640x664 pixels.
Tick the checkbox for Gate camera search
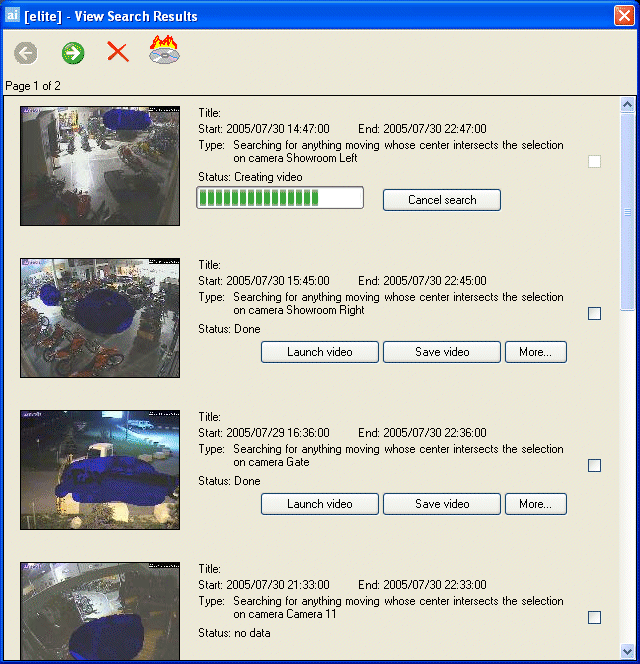point(594,465)
